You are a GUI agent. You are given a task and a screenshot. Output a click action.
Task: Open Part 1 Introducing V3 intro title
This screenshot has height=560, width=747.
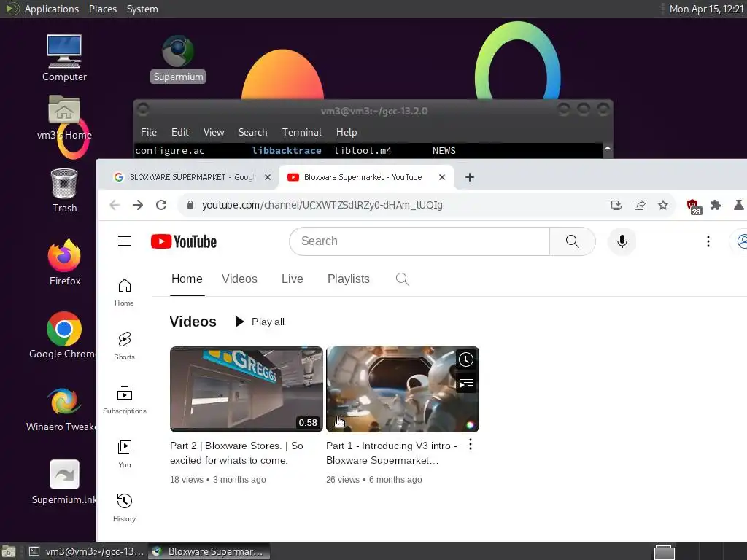tap(392, 453)
